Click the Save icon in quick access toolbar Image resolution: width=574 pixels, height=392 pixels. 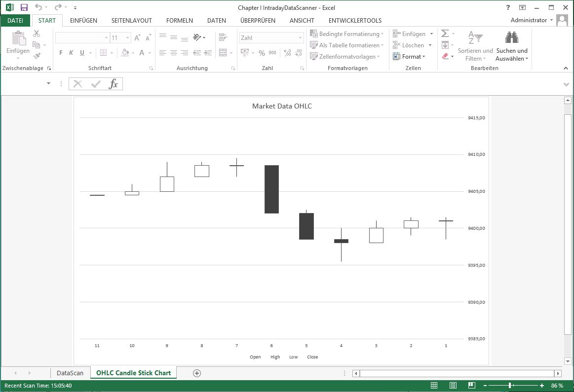(24, 7)
